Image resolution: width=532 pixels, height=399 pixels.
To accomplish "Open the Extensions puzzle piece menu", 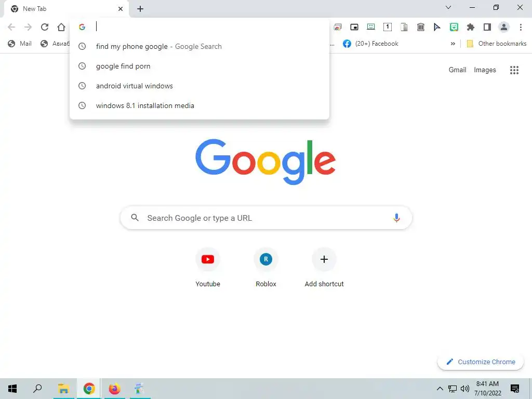I will click(x=471, y=27).
